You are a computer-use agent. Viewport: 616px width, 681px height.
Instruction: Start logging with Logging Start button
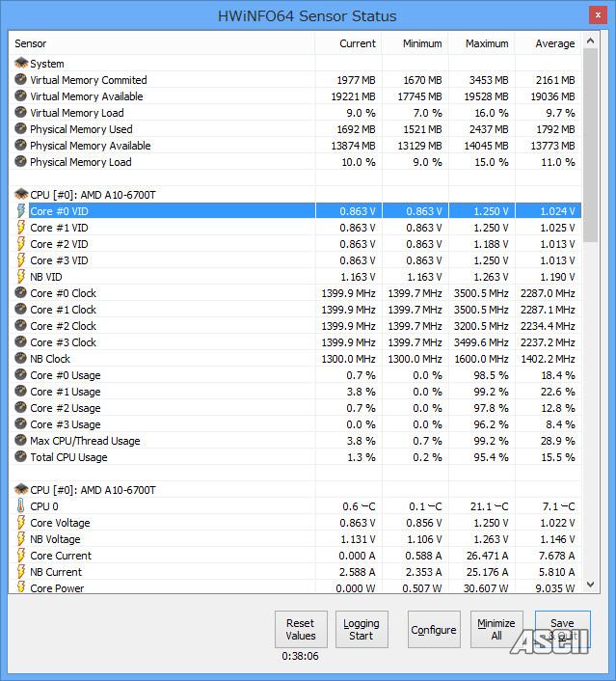click(362, 629)
